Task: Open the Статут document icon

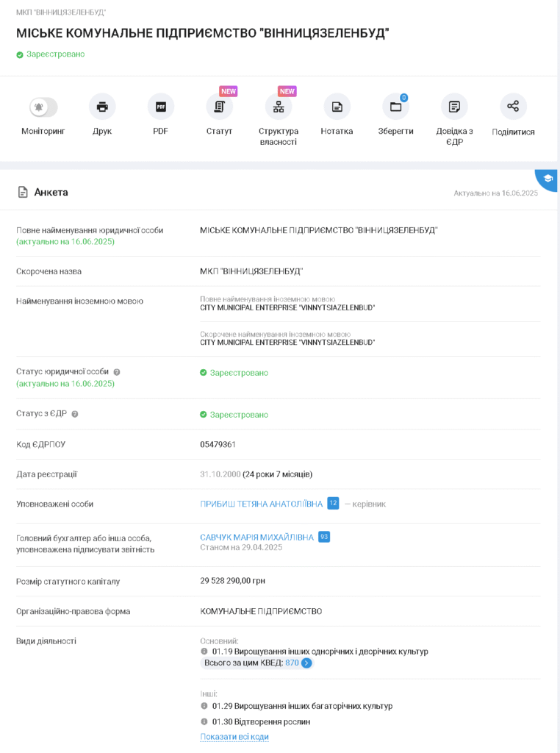Action: tap(219, 107)
